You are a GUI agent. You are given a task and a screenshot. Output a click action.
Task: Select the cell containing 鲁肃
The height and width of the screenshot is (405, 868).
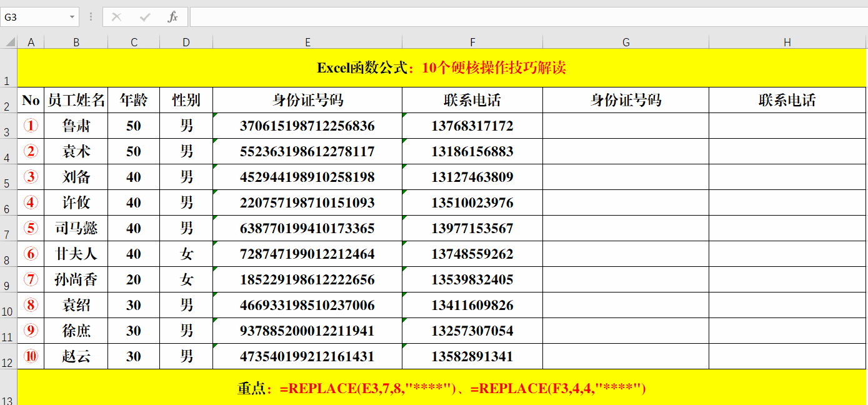76,126
